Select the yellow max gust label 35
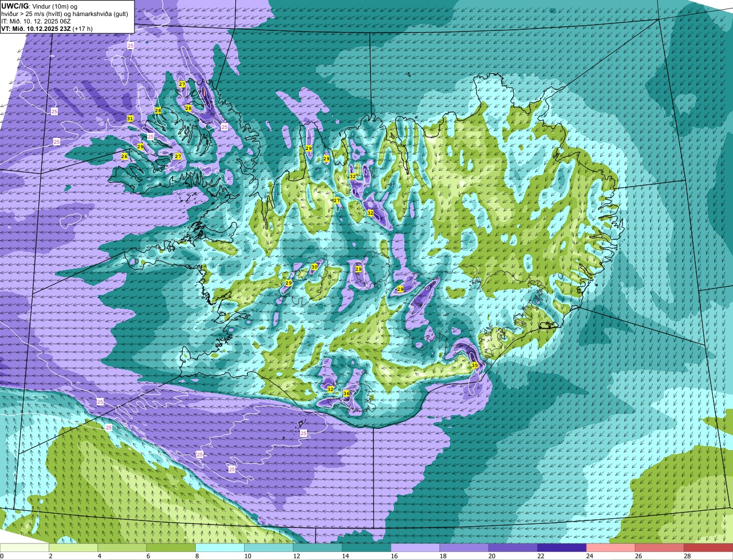Image resolution: width=733 pixels, height=560 pixels. click(475, 365)
